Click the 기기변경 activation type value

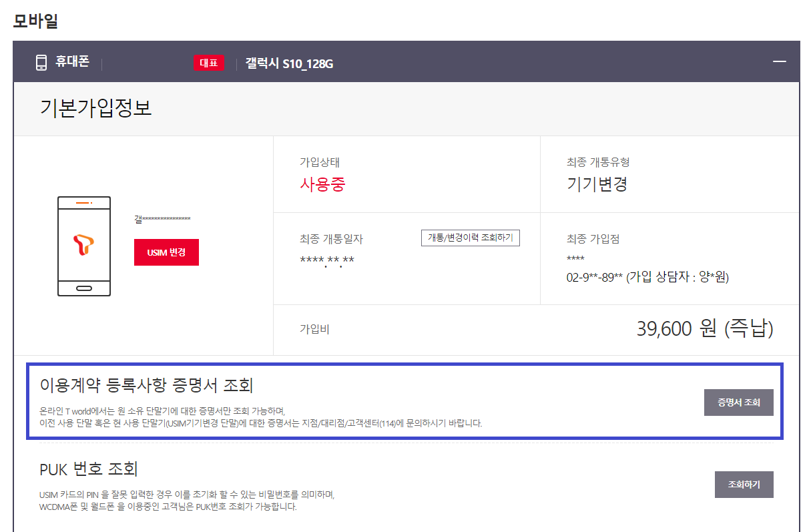coord(597,184)
